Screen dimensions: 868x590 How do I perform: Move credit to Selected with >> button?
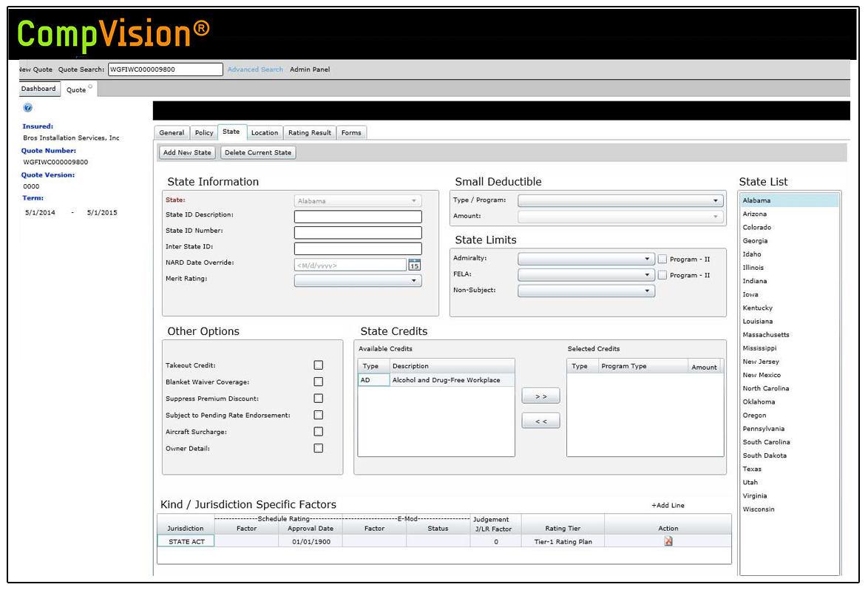point(541,396)
